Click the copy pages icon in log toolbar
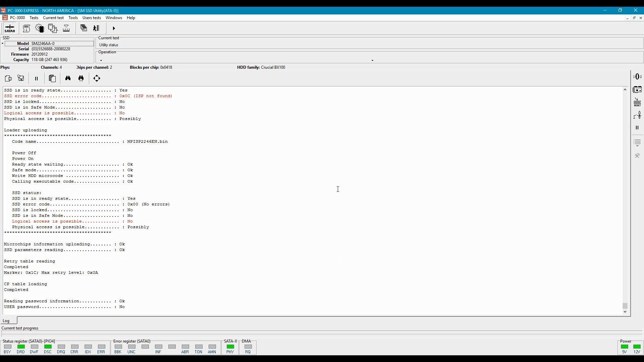The height and width of the screenshot is (362, 644). (x=52, y=78)
